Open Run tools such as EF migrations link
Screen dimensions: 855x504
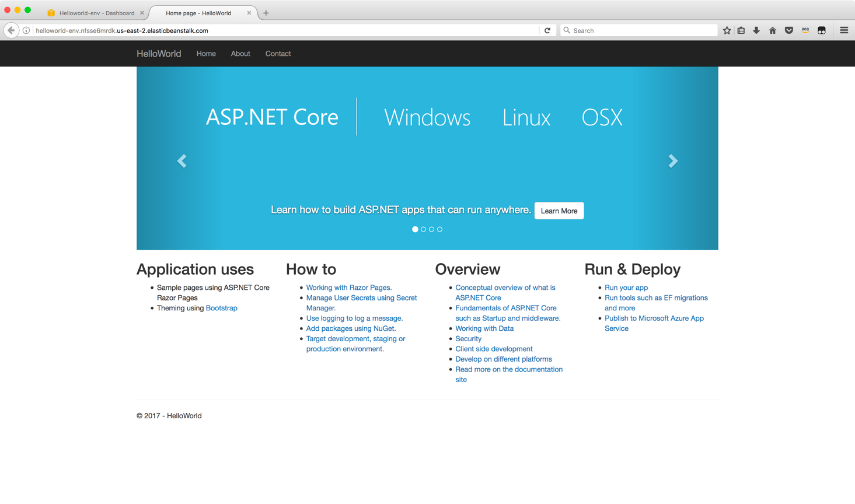(656, 303)
